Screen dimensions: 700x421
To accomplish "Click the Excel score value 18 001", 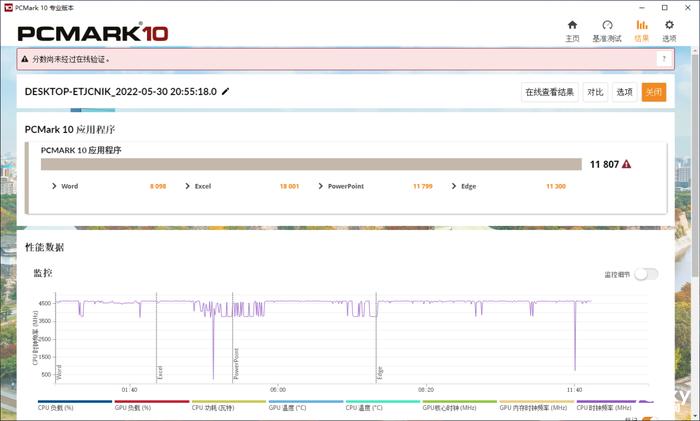I will coord(289,186).
